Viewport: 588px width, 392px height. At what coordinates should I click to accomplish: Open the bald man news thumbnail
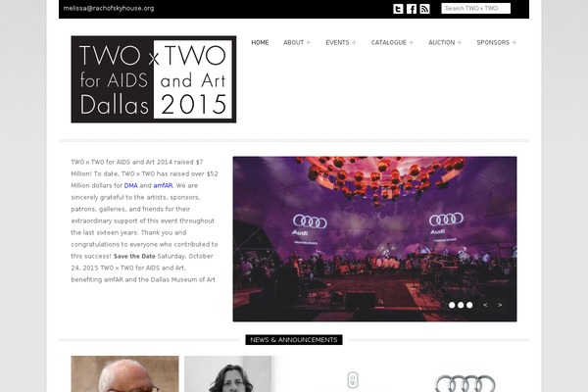(x=124, y=374)
